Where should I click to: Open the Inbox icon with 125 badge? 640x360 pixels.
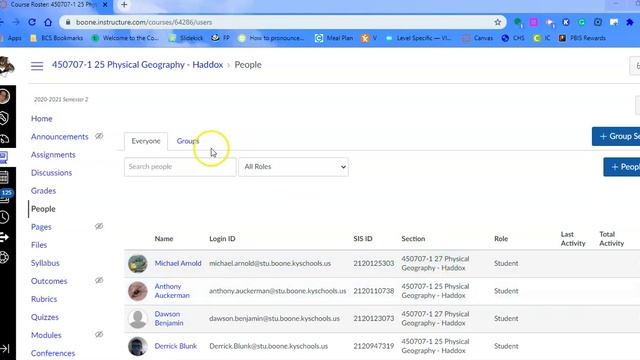5,196
